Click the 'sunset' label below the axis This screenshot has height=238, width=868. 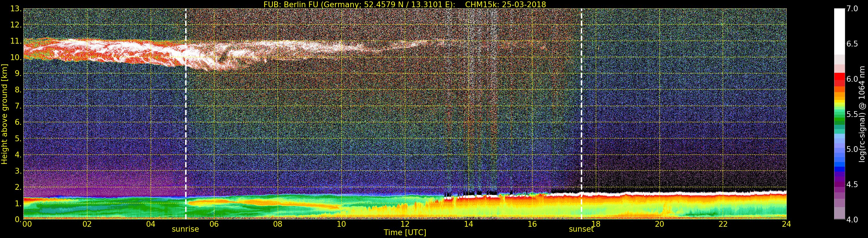tap(581, 229)
